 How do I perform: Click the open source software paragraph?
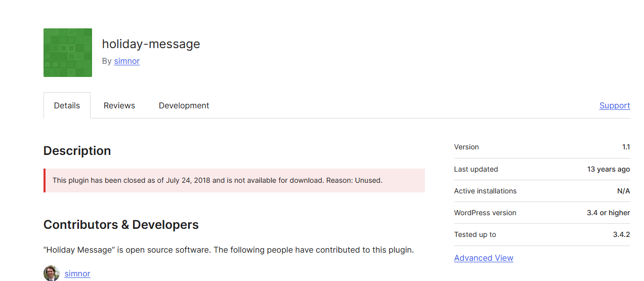[x=228, y=250]
